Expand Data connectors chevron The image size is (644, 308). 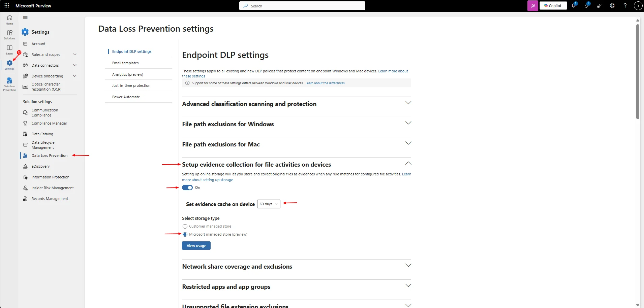pos(75,65)
